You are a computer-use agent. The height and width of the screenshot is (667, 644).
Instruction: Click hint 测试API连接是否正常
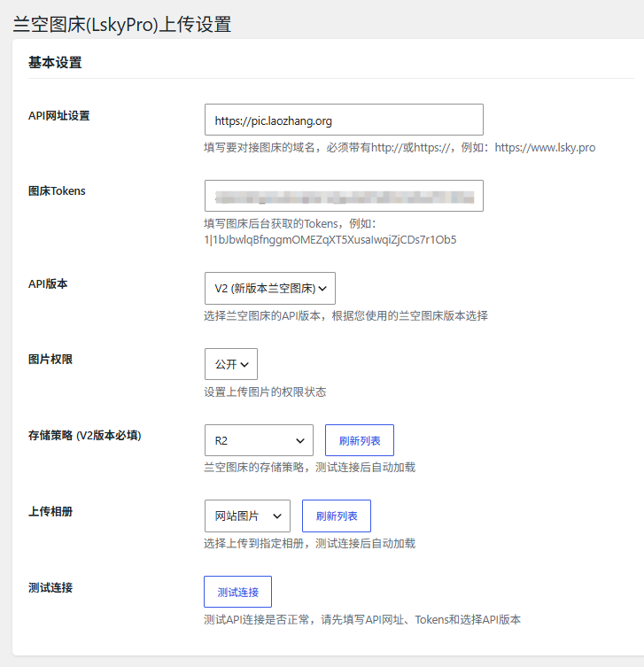point(362,619)
